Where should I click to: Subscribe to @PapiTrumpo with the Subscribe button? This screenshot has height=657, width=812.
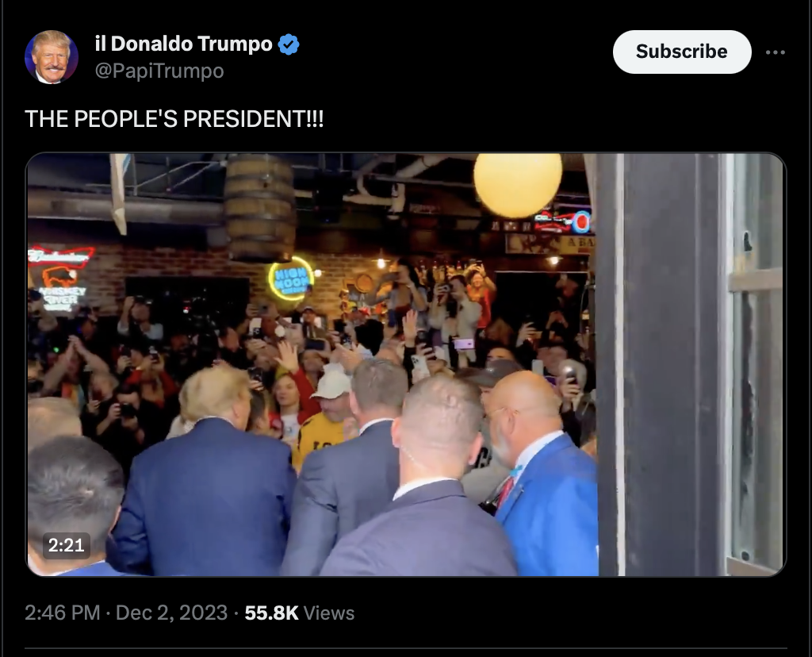681,52
